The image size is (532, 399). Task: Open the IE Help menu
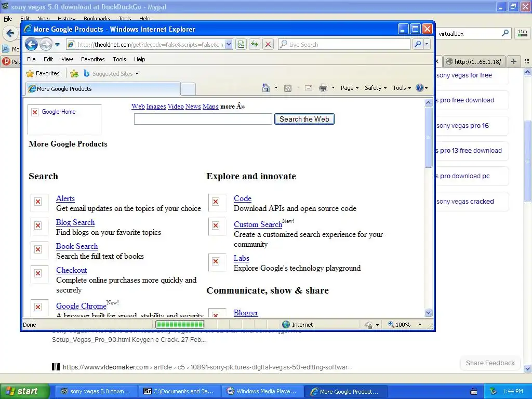139,59
